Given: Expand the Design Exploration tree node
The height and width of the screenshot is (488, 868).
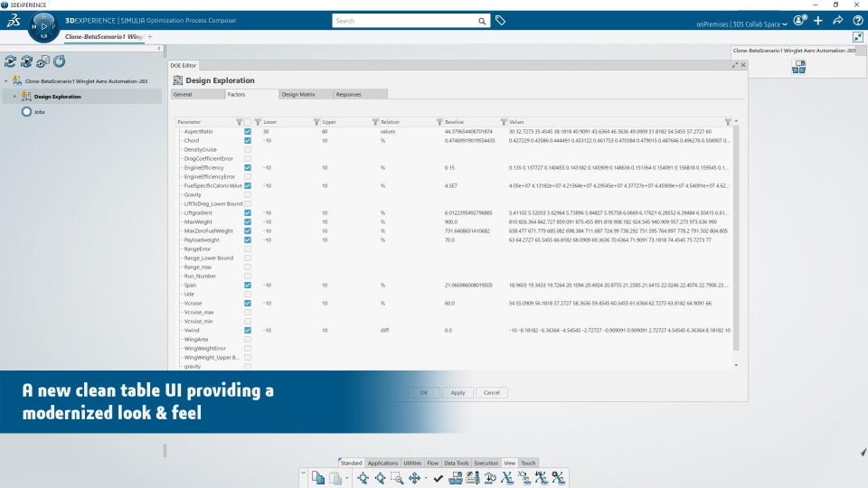Looking at the screenshot, I should [15, 97].
